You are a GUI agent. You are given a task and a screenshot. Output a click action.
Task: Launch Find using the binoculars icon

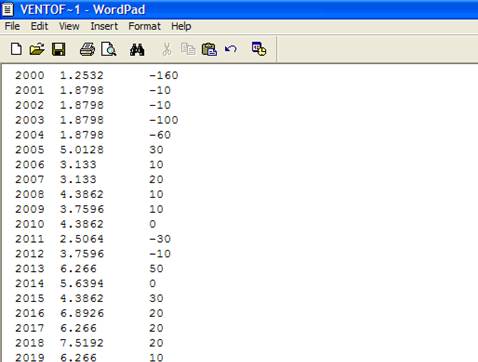137,49
